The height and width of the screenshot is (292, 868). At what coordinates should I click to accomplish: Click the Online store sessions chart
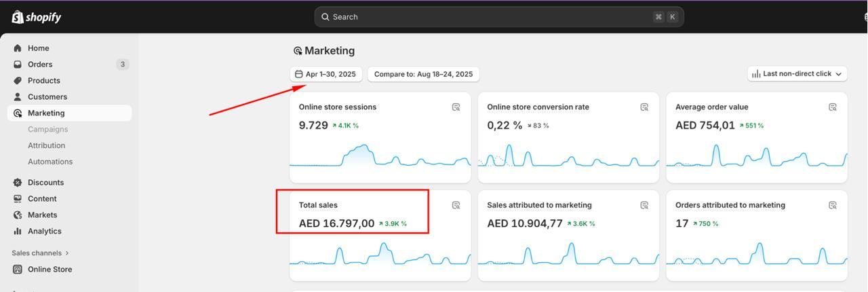pos(380,156)
